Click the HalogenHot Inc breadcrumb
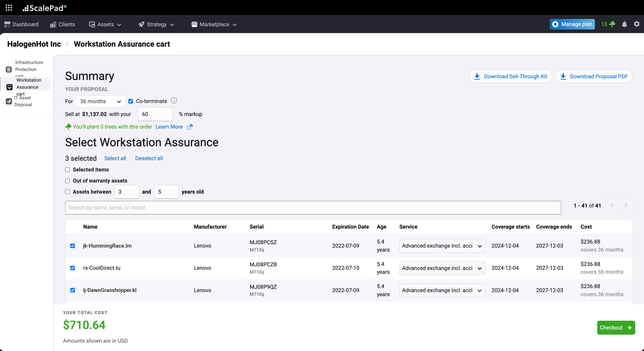The image size is (644, 351). click(x=34, y=44)
